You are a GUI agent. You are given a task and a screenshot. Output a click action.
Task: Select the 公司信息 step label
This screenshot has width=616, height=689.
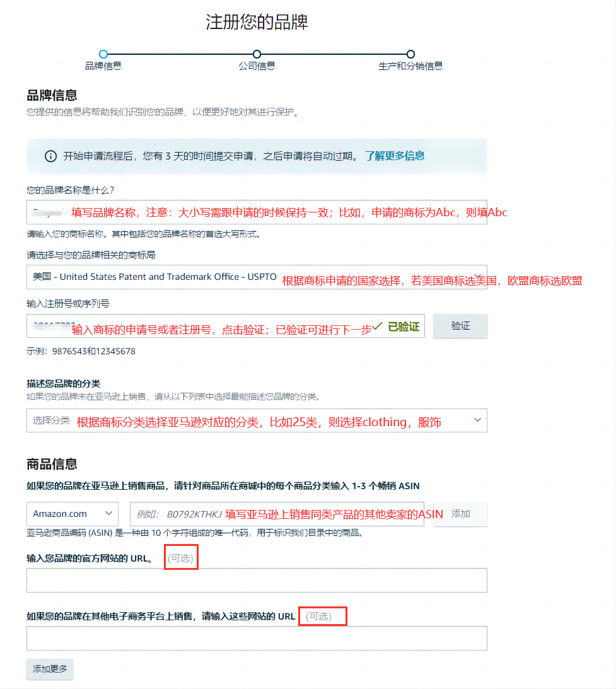click(256, 65)
